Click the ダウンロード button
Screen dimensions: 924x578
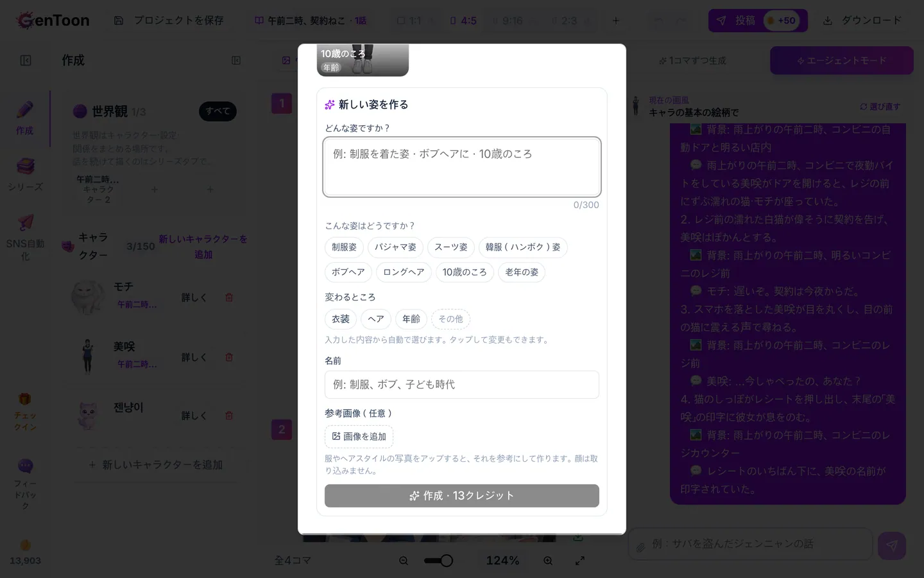tap(862, 21)
